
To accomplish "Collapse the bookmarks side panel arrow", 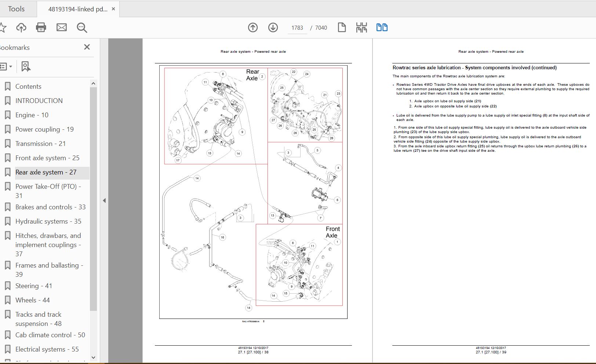I will (x=104, y=201).
